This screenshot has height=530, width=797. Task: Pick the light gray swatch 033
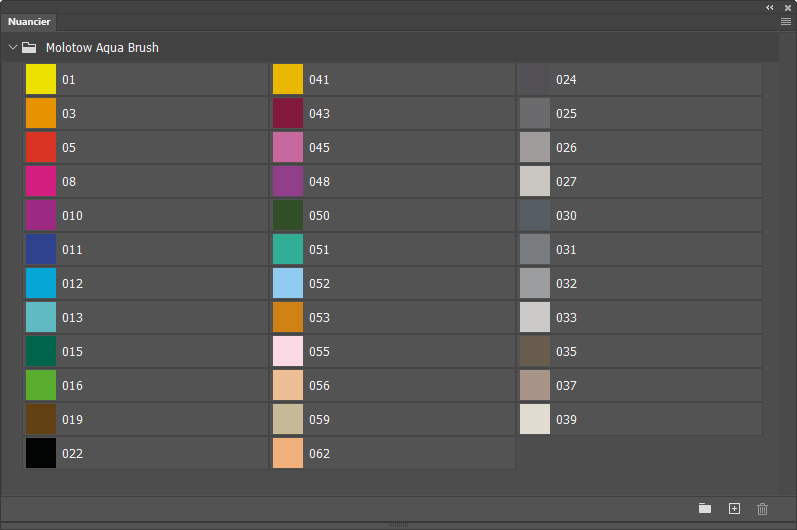535,318
